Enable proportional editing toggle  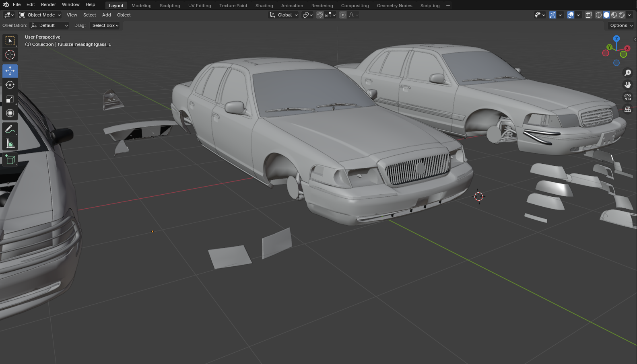tap(343, 15)
